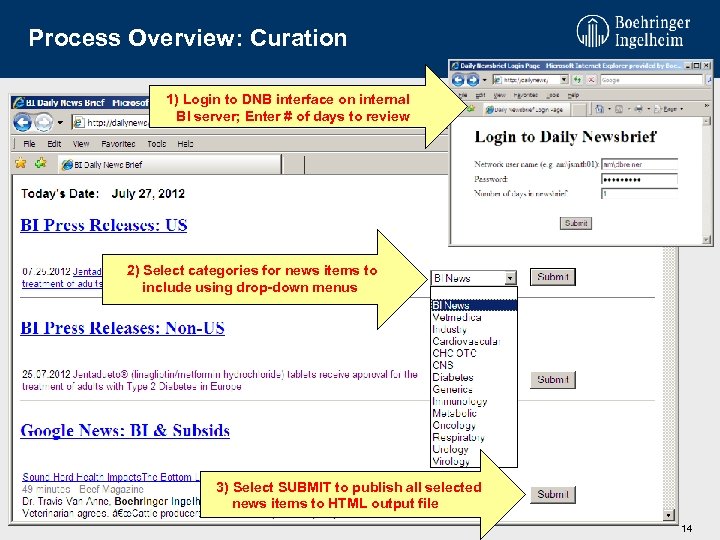The image size is (720, 540).
Task: Focus the dailynews address bar in main window
Action: [x=112, y=123]
